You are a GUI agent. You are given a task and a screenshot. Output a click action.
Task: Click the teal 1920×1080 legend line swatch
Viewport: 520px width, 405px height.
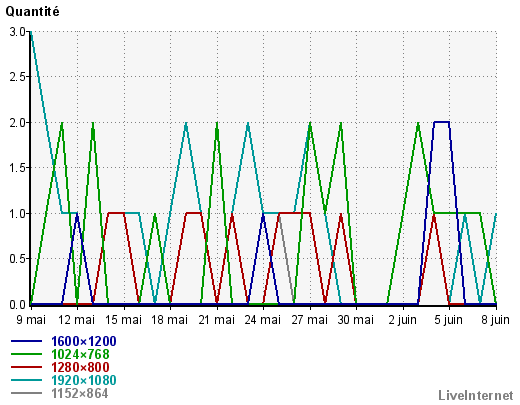pos(26,380)
